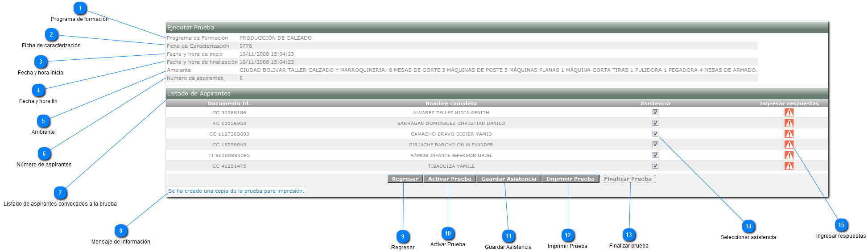The width and height of the screenshot is (868, 252).
Task: Select document number CC 1127383693
Action: [229, 134]
